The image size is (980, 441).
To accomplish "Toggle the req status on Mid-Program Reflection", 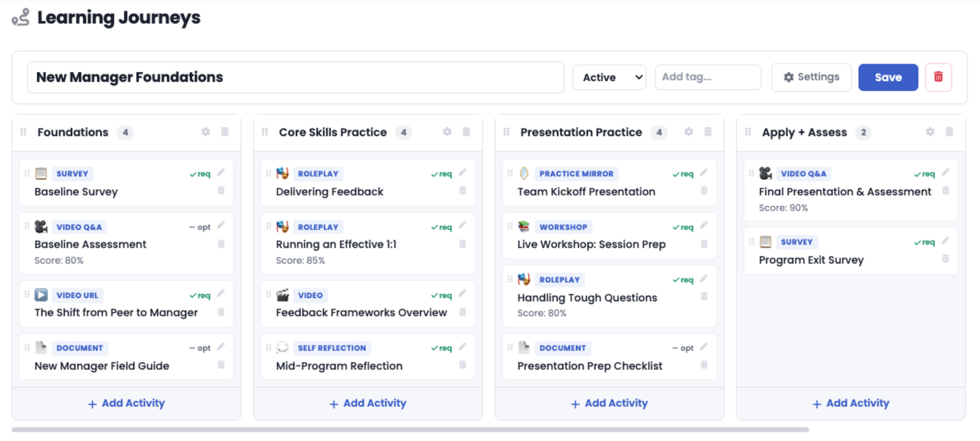I will (x=441, y=348).
